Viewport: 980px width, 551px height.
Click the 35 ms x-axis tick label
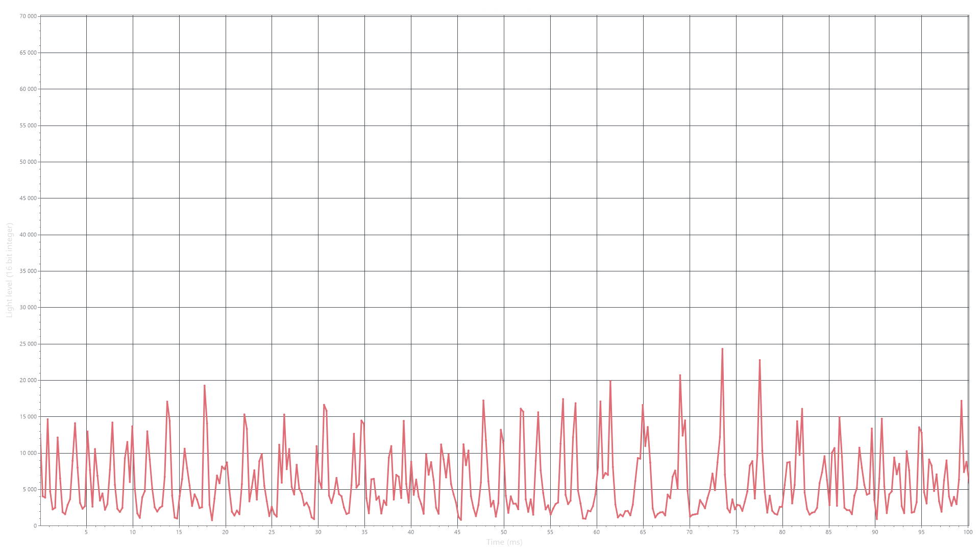tap(364, 532)
